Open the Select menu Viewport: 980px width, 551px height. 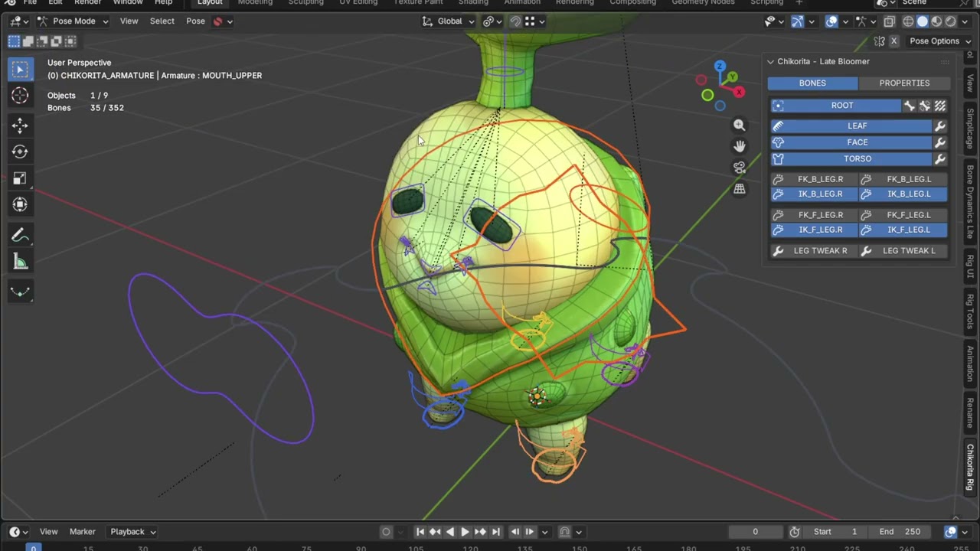[x=162, y=21]
